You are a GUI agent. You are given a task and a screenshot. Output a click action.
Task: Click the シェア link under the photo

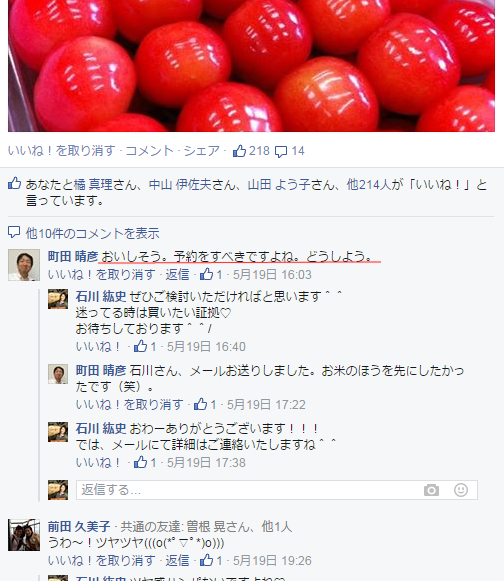click(202, 151)
